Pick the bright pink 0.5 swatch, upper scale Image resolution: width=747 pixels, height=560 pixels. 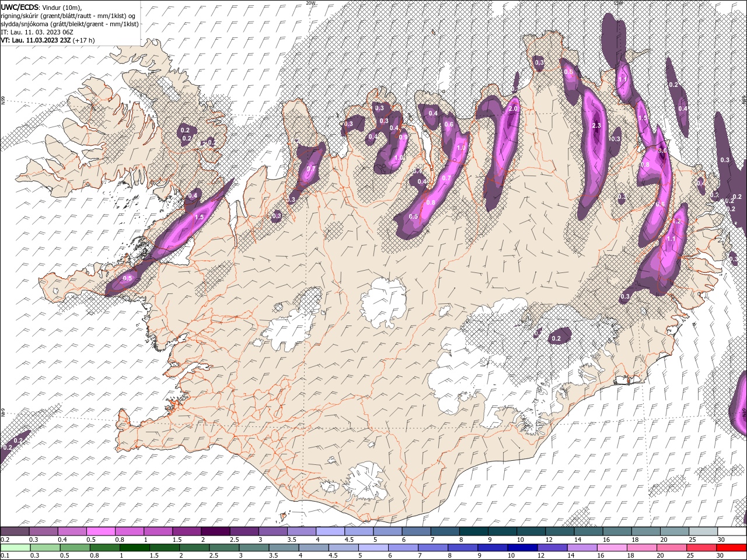[100, 531]
